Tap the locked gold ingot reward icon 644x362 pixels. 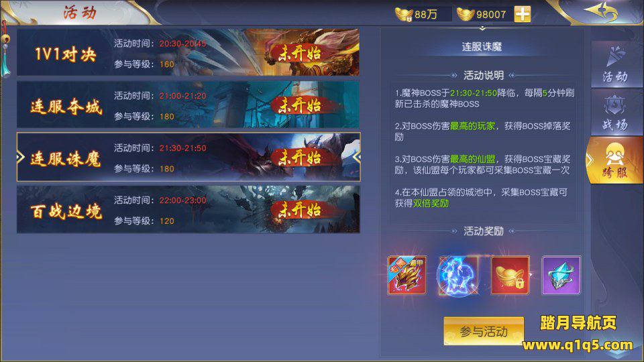(510, 275)
